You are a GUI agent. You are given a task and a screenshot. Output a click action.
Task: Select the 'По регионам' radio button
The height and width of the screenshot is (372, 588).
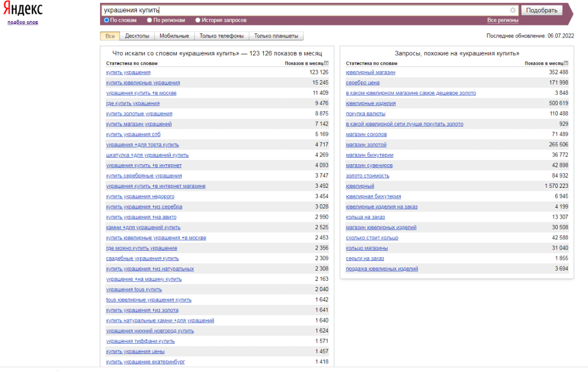(x=150, y=21)
